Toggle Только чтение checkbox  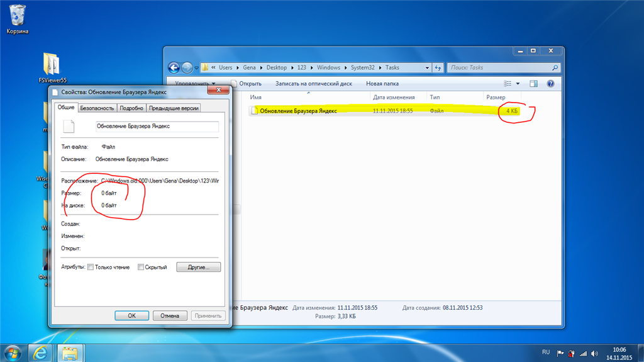pyautogui.click(x=91, y=267)
